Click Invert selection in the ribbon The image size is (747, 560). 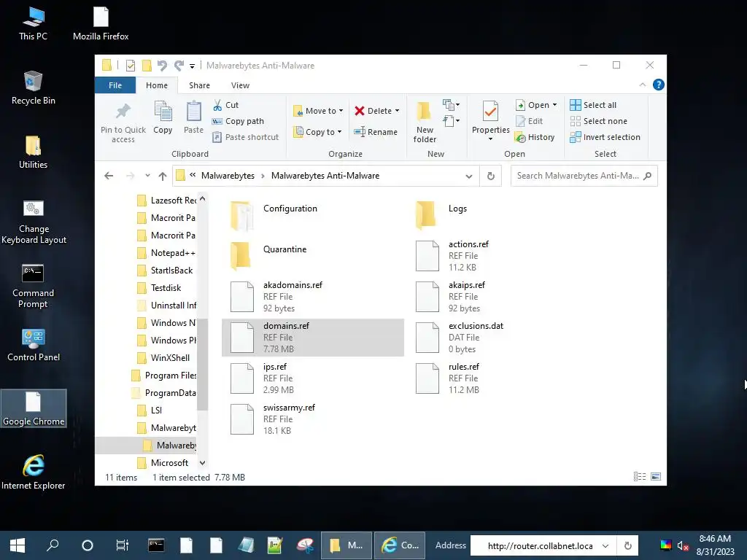605,137
